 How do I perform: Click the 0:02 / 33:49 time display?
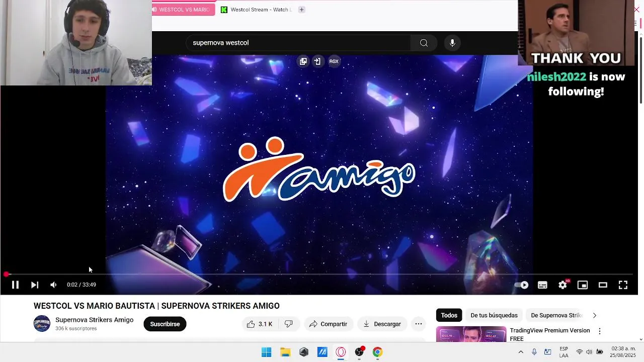tap(82, 285)
